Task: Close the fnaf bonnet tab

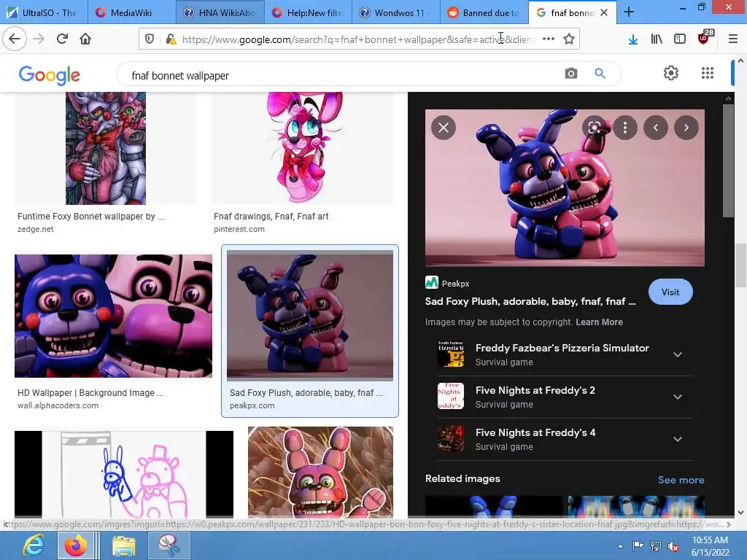Action: tap(604, 12)
